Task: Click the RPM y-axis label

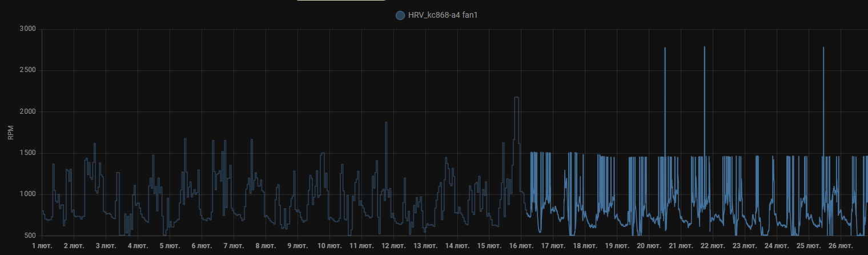Action: pyautogui.click(x=10, y=133)
